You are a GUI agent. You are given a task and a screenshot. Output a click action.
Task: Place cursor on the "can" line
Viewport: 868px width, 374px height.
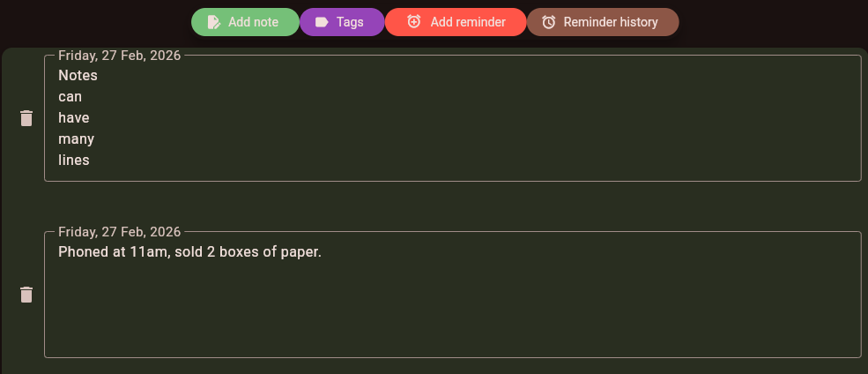click(x=70, y=97)
